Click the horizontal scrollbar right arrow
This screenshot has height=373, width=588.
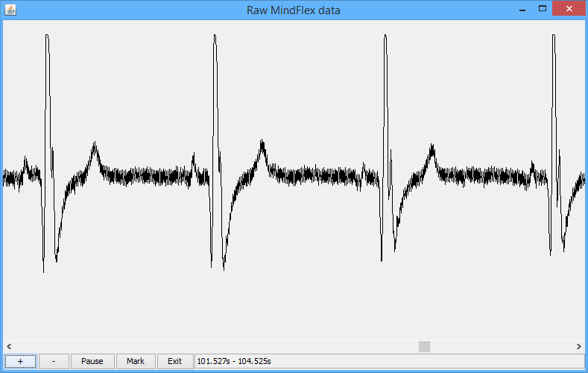point(578,346)
